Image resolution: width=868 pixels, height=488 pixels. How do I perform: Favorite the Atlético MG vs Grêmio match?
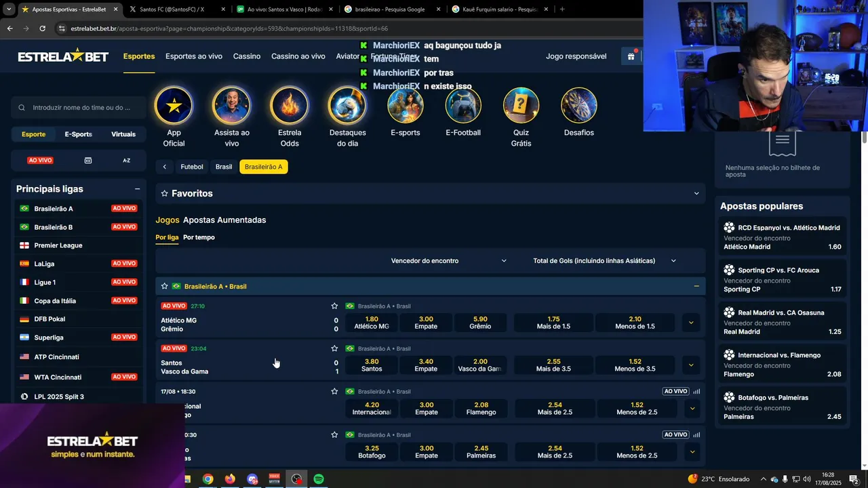click(x=334, y=306)
